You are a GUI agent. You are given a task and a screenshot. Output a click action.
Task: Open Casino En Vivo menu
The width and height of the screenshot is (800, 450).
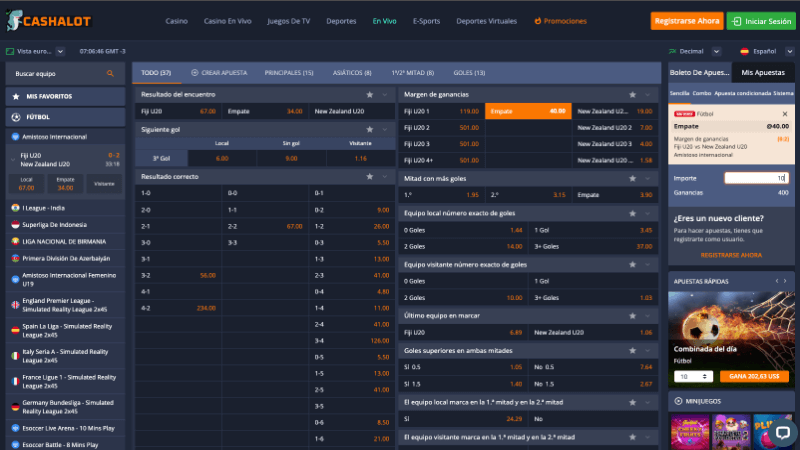point(228,21)
